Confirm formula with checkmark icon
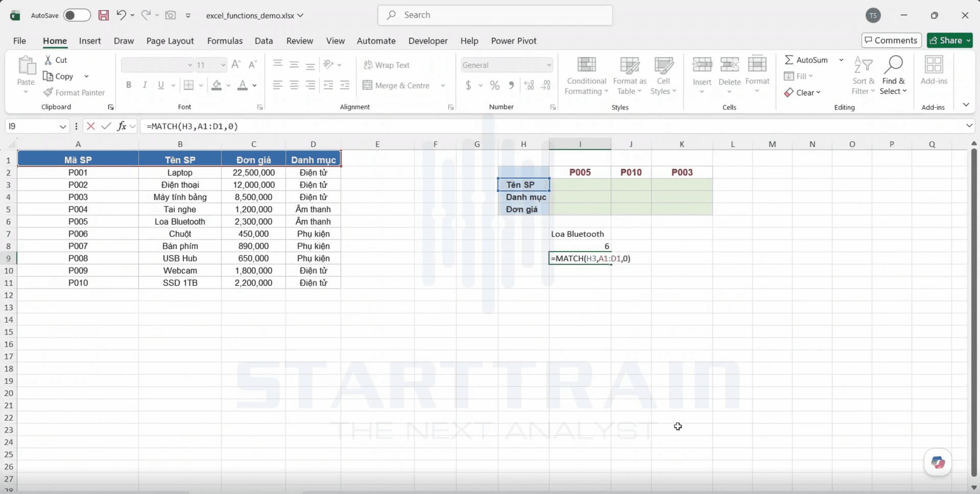 point(106,126)
